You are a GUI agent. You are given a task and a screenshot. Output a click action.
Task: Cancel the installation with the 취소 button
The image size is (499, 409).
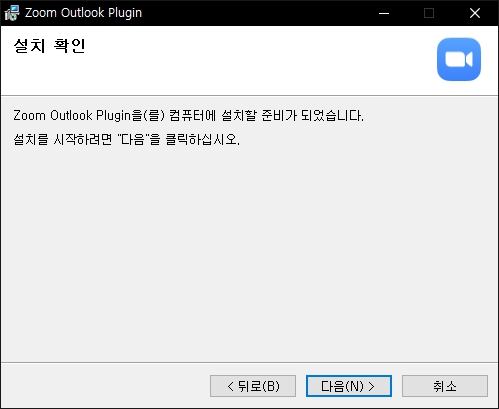[x=445, y=386]
